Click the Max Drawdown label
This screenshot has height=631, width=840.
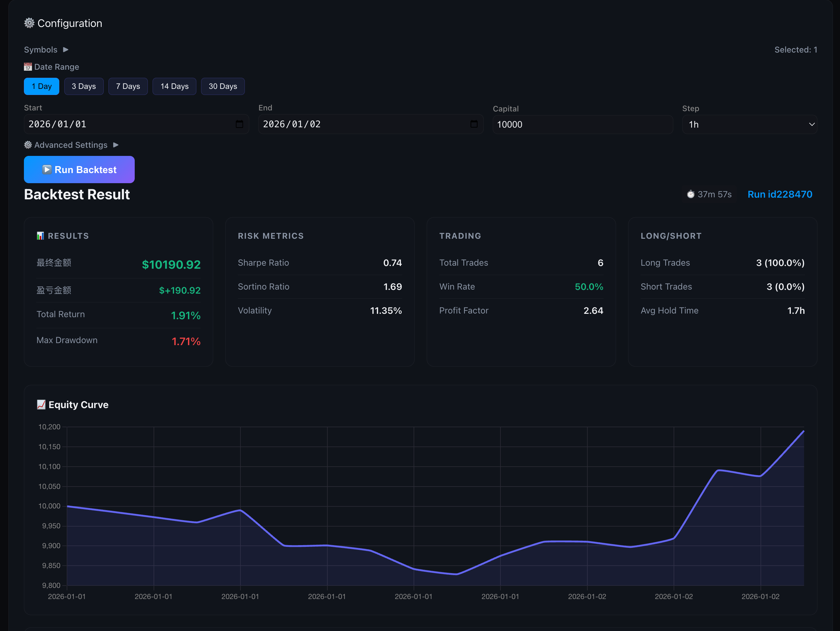click(x=67, y=340)
